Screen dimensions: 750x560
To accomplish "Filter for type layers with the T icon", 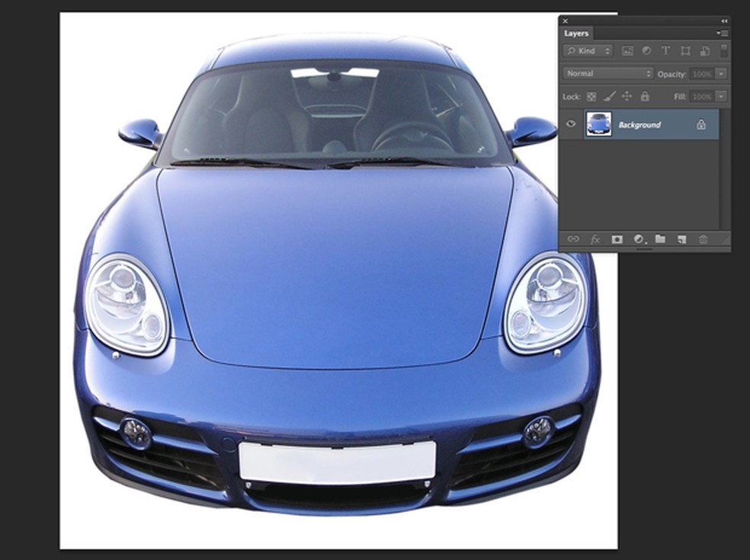I will click(665, 51).
